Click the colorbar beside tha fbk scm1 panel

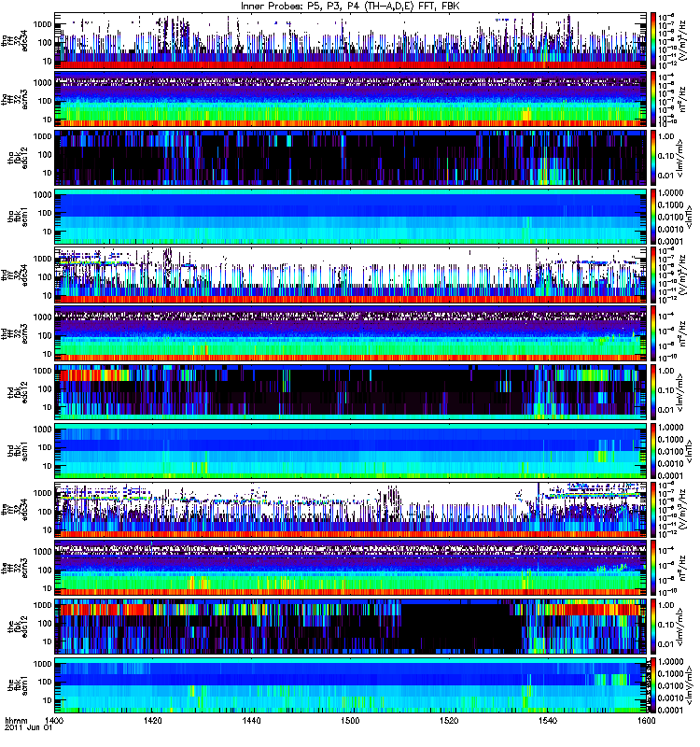654,217
